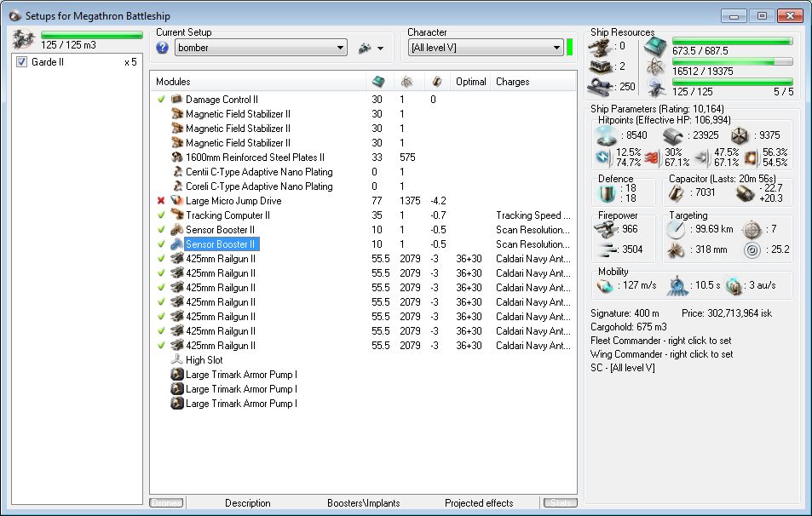Click the scan resolution icon 318 mm
The width and height of the screenshot is (812, 516).
pyautogui.click(x=676, y=250)
